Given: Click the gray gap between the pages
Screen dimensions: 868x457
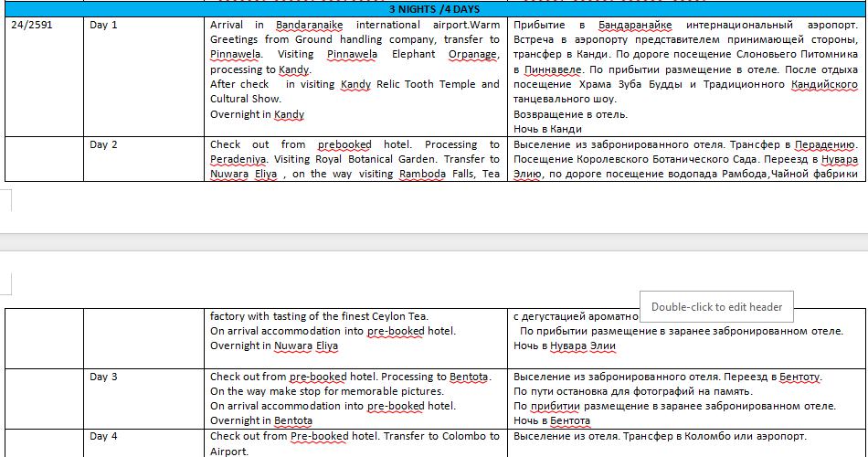Looking at the screenshot, I should pyautogui.click(x=433, y=241).
